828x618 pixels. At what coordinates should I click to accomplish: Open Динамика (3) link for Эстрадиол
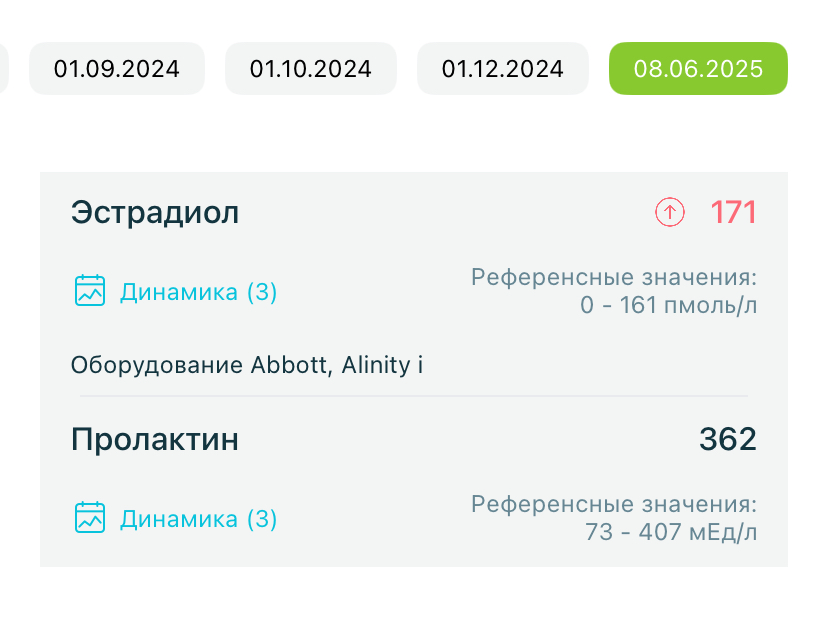198,292
